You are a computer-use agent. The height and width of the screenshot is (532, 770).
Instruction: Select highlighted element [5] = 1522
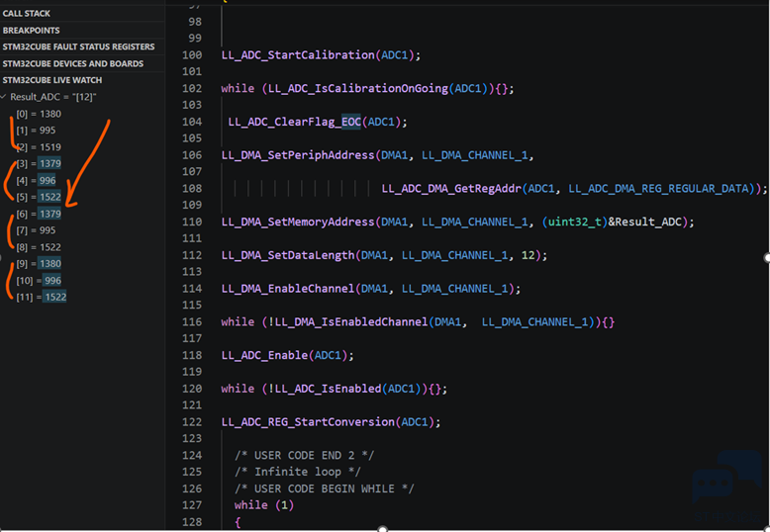40,197
